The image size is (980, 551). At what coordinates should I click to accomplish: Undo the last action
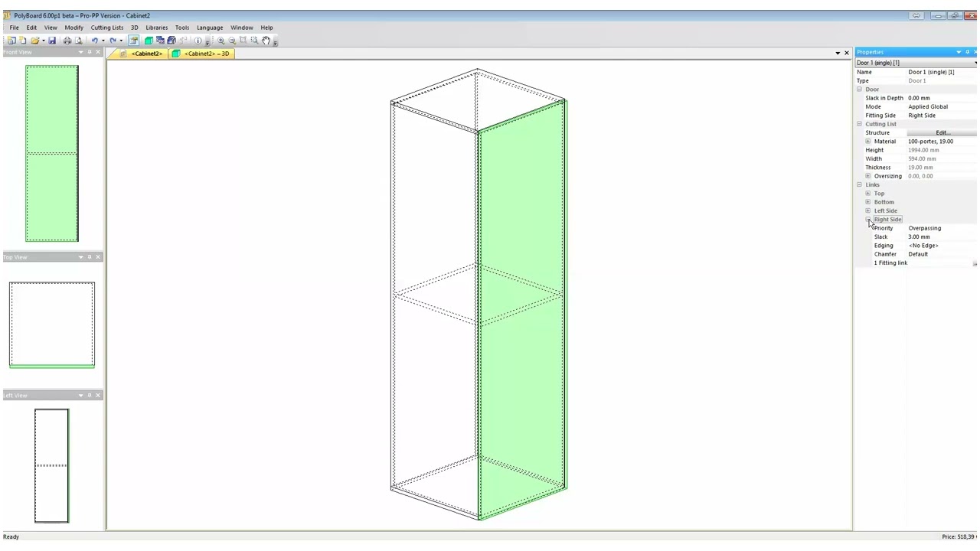[x=95, y=41]
